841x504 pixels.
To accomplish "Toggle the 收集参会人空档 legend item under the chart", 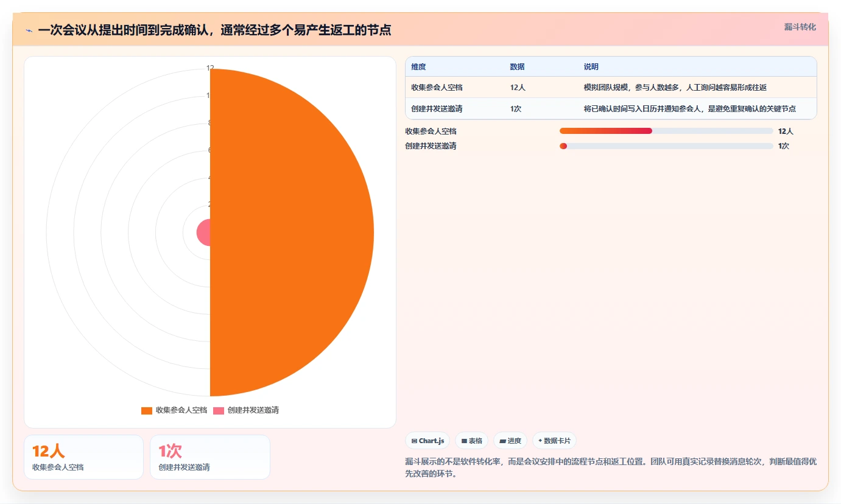I will coord(174,410).
